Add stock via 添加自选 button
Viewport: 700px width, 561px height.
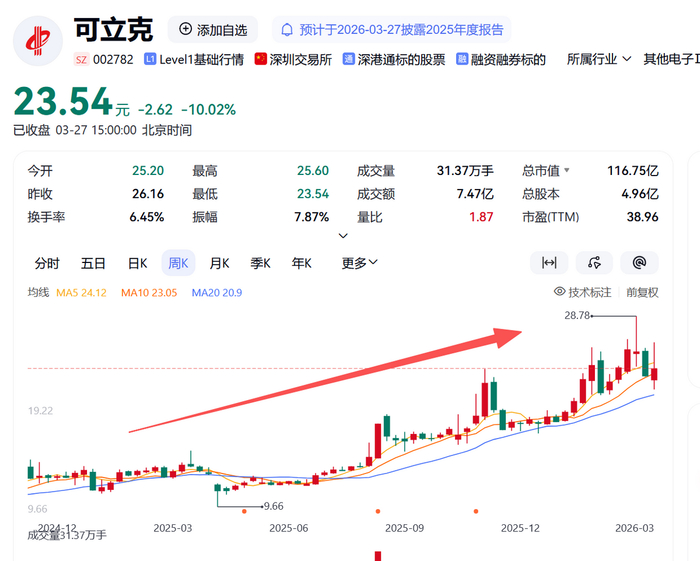tap(213, 30)
